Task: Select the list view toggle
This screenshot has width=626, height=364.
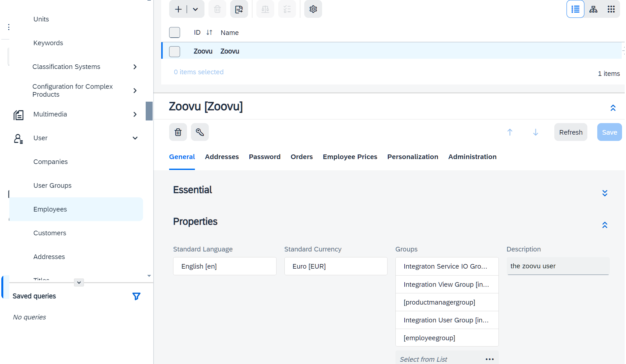Action: pos(575,9)
